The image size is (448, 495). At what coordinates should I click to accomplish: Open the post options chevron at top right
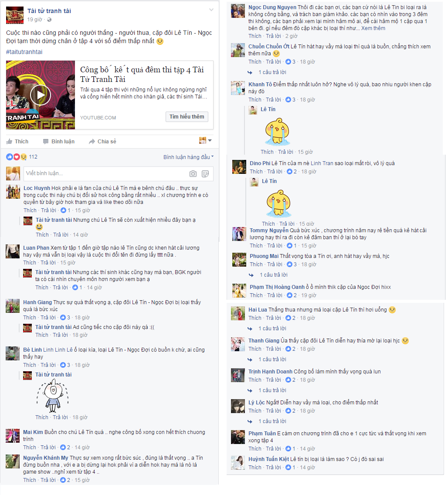pos(211,10)
